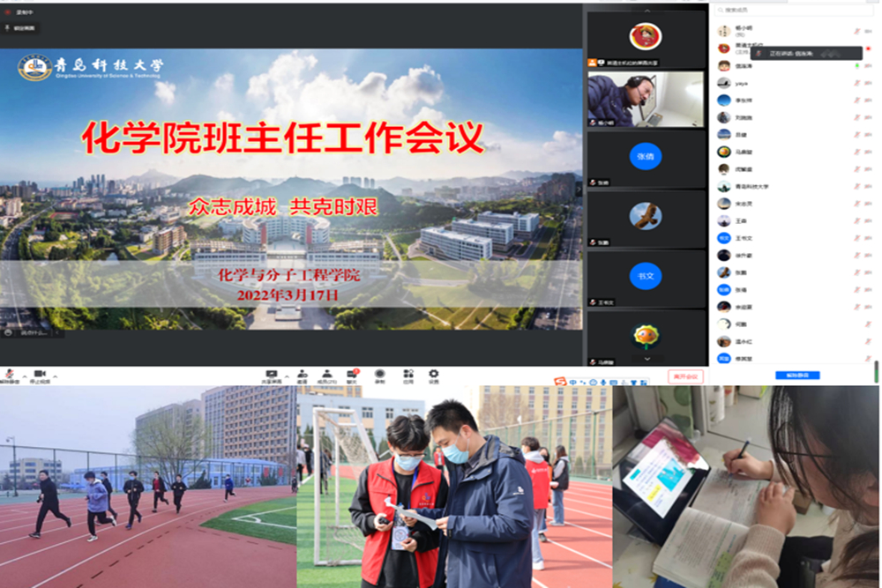The width and height of the screenshot is (882, 588).
Task: Toggle the camera video button
Action: pyautogui.click(x=40, y=375)
